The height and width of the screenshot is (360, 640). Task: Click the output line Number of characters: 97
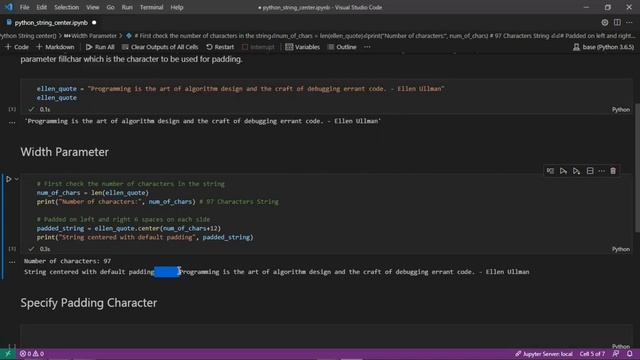point(67,261)
